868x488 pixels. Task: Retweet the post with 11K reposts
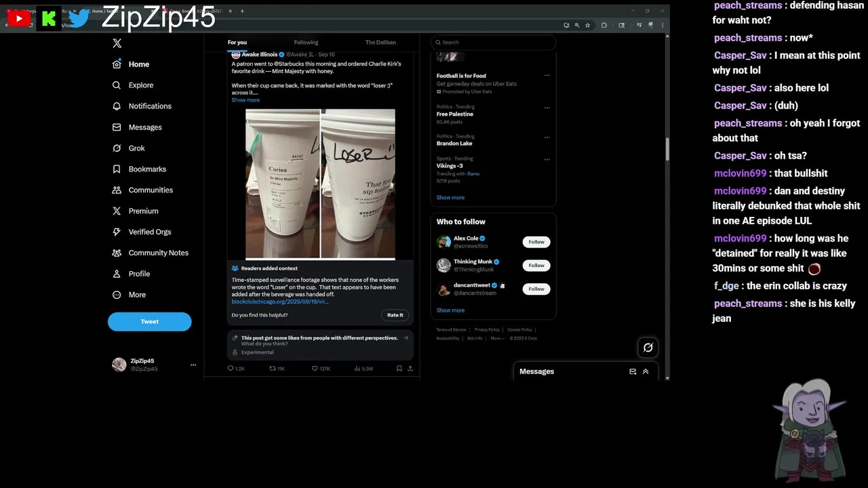pos(277,369)
